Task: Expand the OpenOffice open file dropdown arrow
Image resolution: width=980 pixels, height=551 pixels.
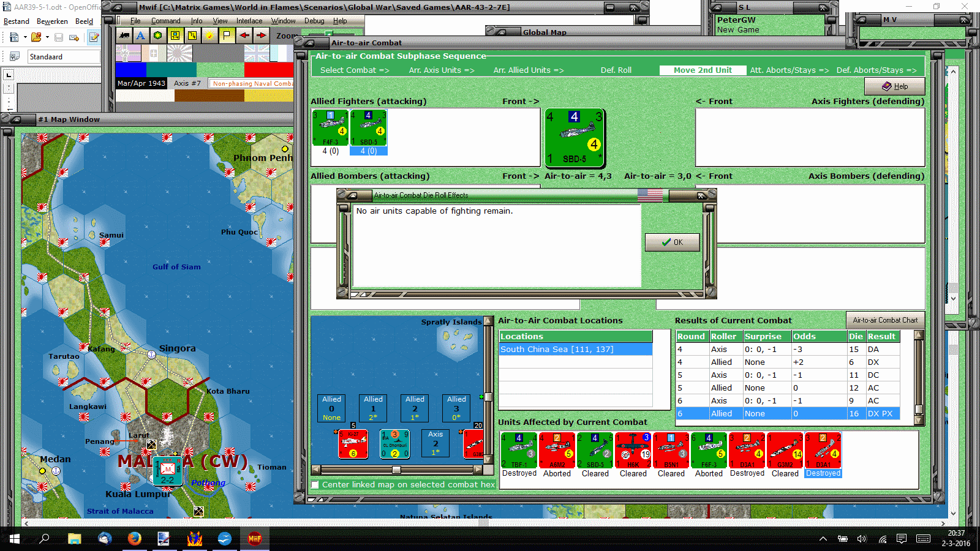Action: [47, 37]
